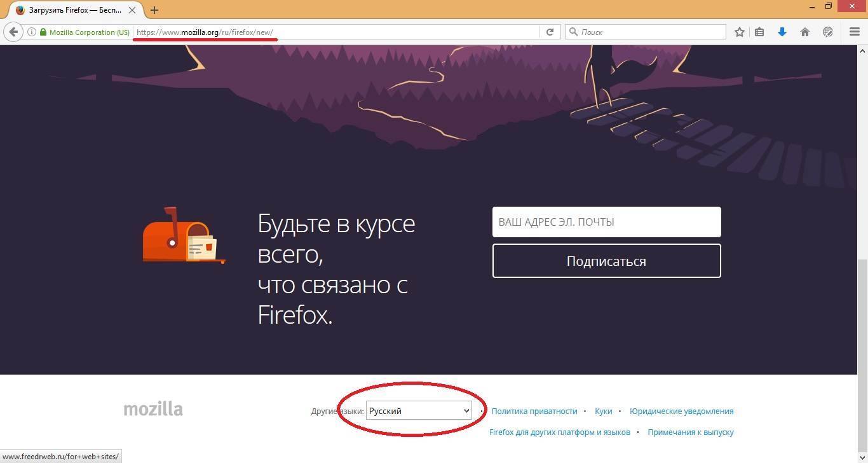The image size is (868, 463).
Task: Close the Загрузить Firefox tab
Action: (x=132, y=10)
